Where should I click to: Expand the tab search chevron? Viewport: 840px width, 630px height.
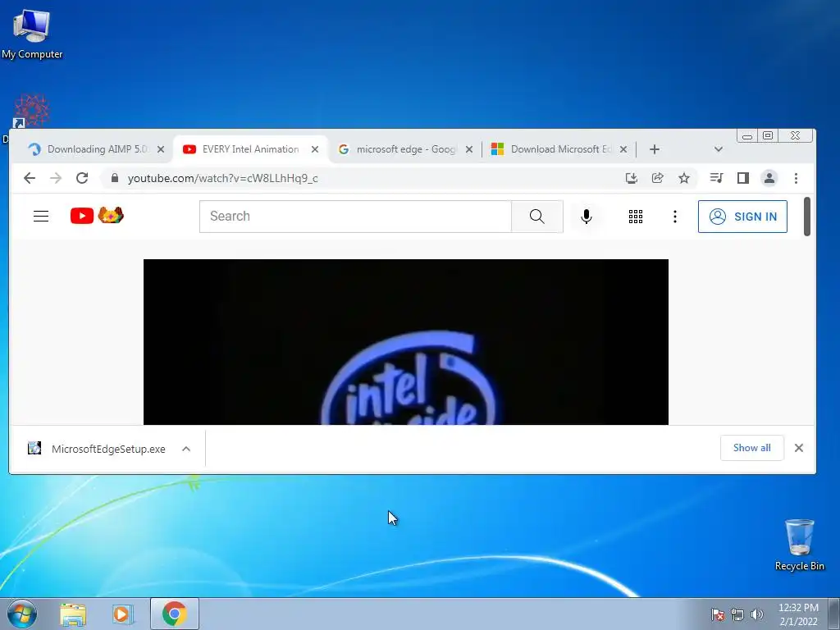719,149
